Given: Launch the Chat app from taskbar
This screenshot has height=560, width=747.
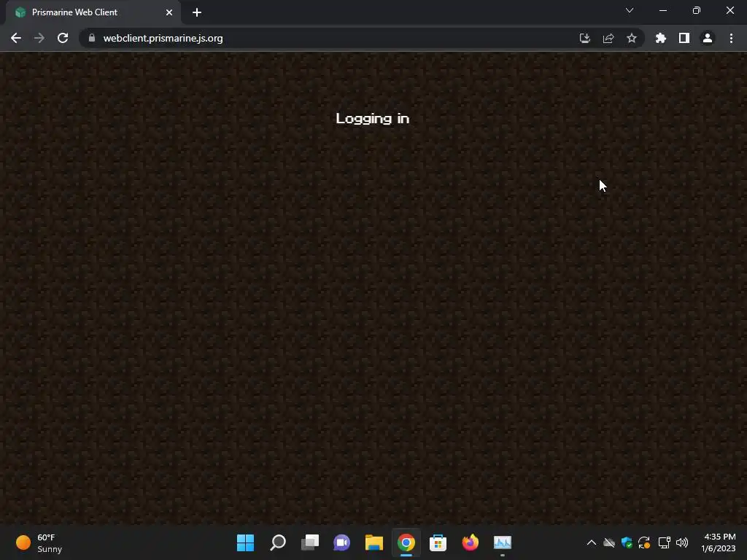Looking at the screenshot, I should 341,542.
